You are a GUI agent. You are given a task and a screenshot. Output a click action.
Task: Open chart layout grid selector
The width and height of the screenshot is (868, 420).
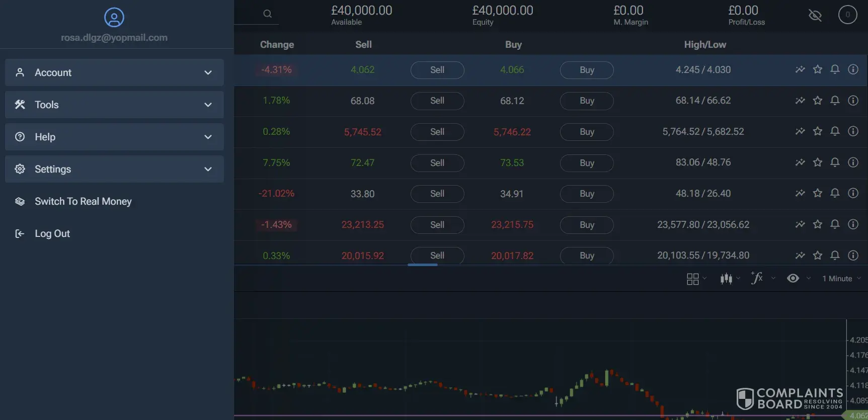point(693,279)
